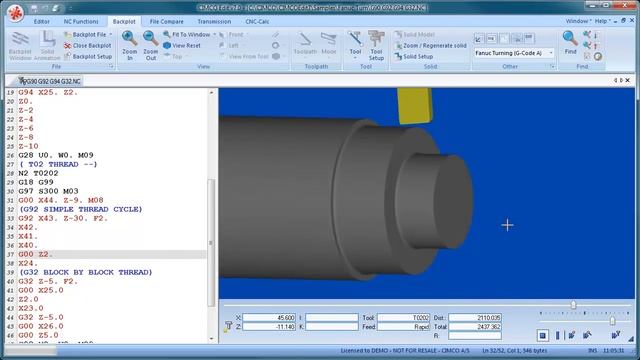The height and width of the screenshot is (360, 640).
Task: Click the simulation speed slider handle
Action: click(x=613, y=321)
